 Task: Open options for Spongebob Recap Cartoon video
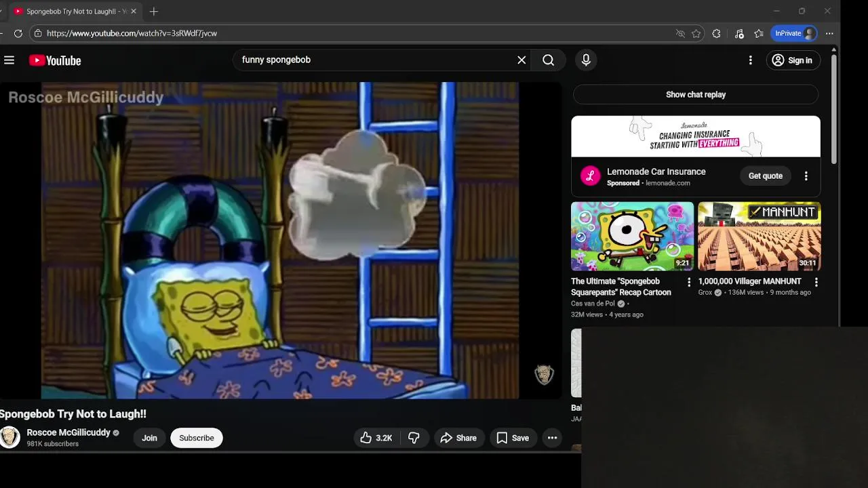coord(689,282)
